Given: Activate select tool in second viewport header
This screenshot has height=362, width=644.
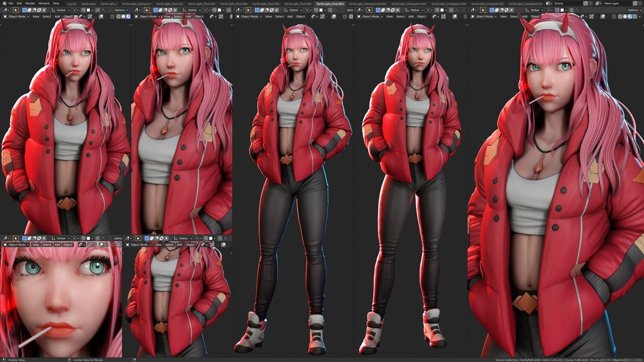Looking at the screenshot, I should (x=147, y=10).
